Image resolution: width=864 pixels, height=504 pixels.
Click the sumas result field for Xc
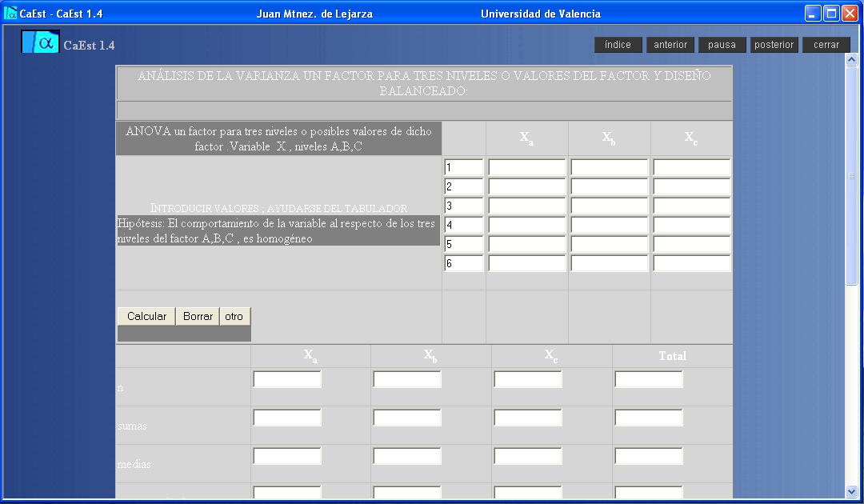(528, 418)
